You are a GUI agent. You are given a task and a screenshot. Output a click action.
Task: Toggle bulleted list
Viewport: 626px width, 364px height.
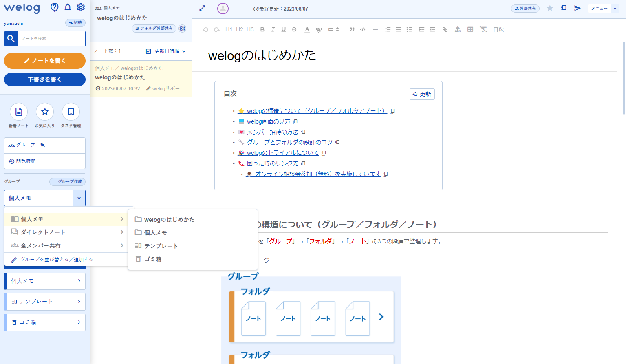pyautogui.click(x=399, y=29)
